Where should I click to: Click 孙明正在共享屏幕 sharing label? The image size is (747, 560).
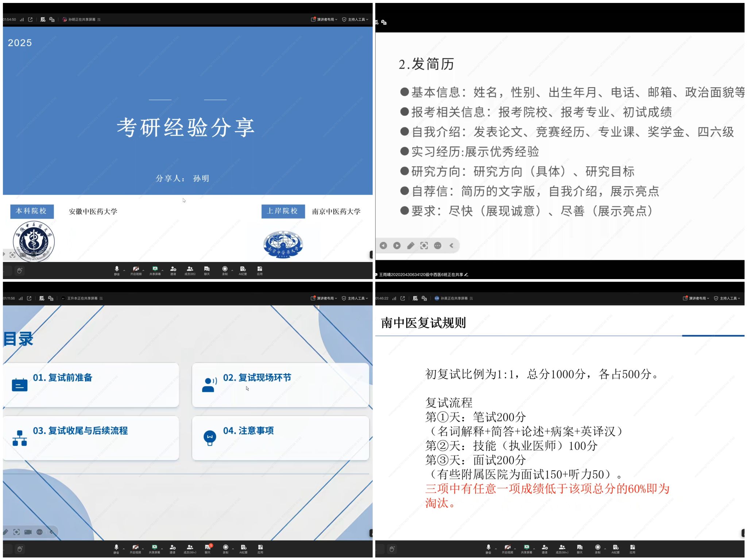81,19
